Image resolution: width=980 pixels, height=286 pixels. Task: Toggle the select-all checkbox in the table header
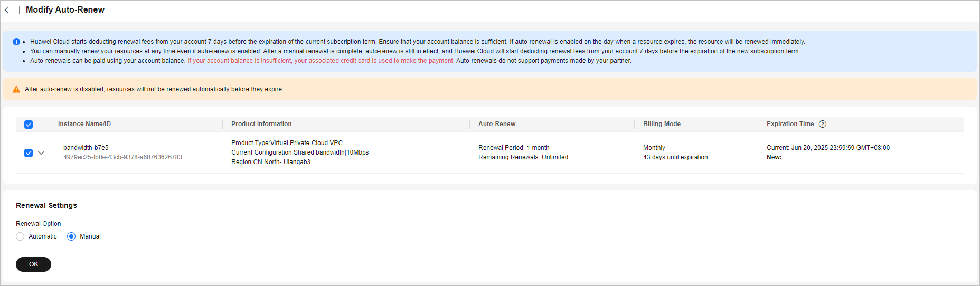29,125
